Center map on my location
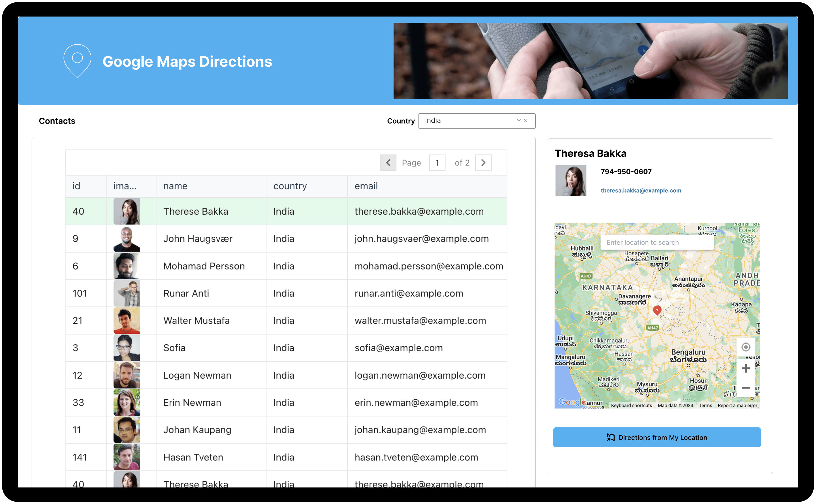816x504 pixels. point(746,347)
